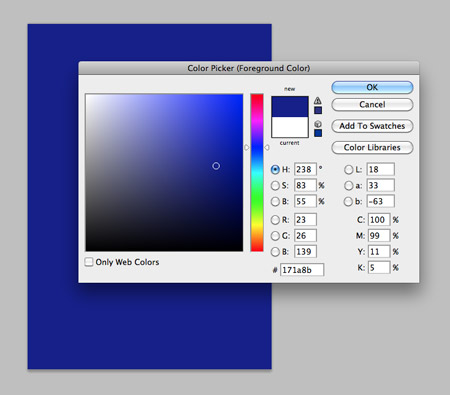
Task: Click the C cyan field showing 100
Action: pyautogui.click(x=379, y=220)
